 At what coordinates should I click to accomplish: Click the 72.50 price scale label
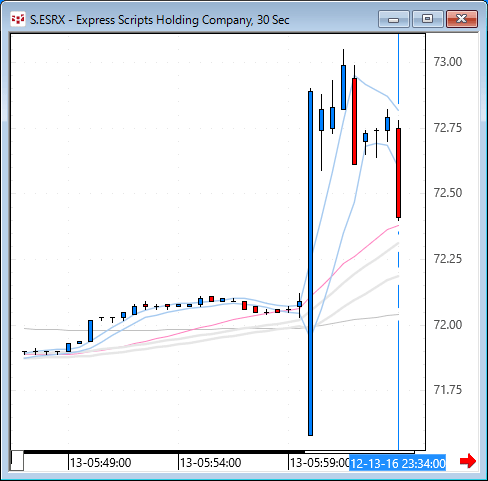447,193
